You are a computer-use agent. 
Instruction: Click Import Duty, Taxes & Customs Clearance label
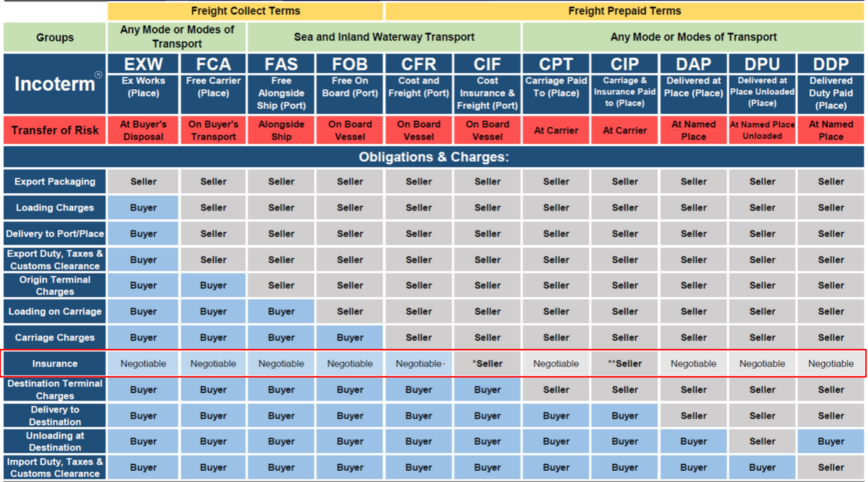55,467
